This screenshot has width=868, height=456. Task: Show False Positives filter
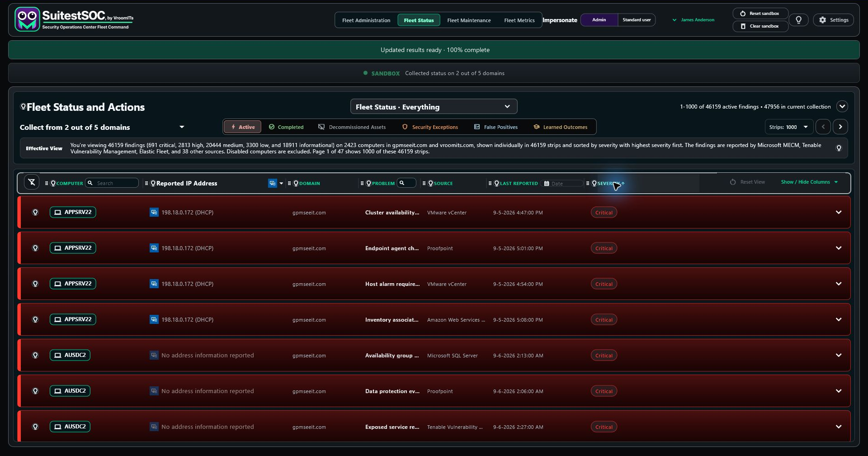495,127
